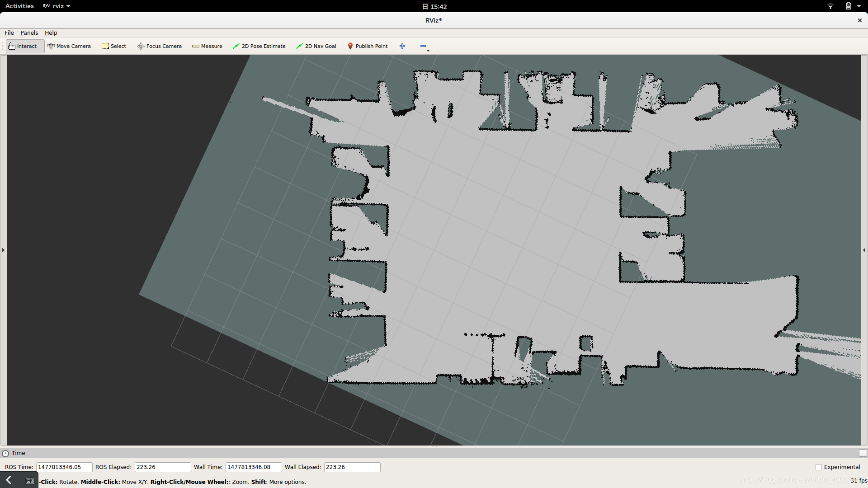This screenshot has width=868, height=488.
Task: Click the add display plus icon
Action: tap(403, 46)
